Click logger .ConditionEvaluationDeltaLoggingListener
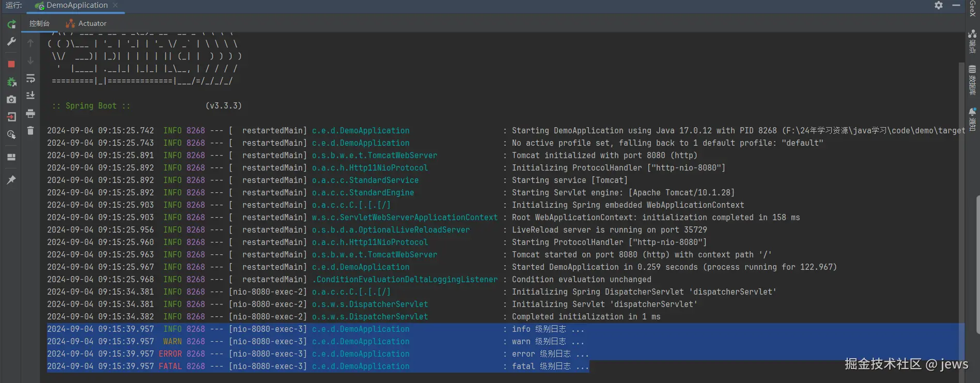This screenshot has height=383, width=980. [405, 280]
